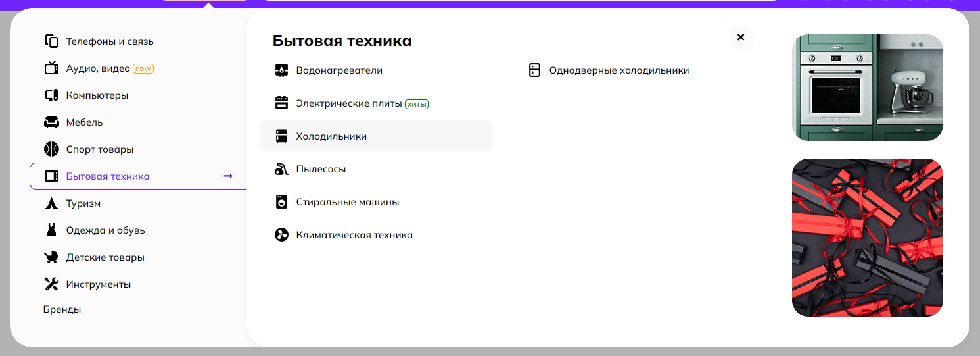Image resolution: width=980 pixels, height=356 pixels.
Task: Click the sofa icon beside Мебель
Action: 51,122
